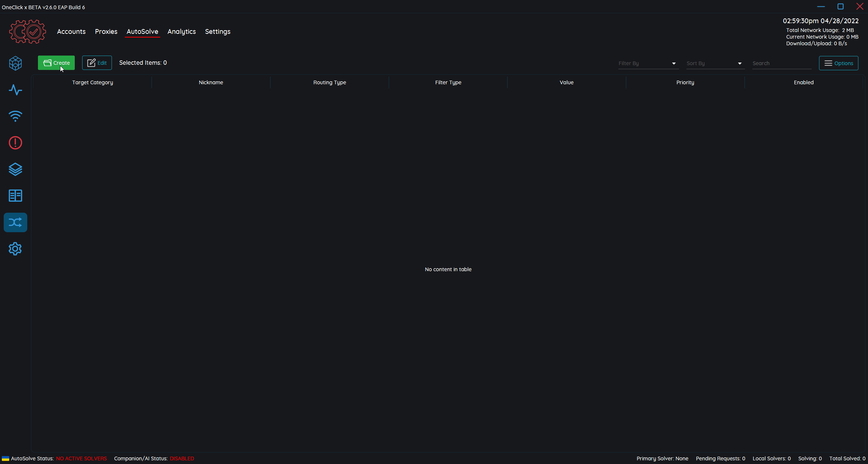The width and height of the screenshot is (868, 464).
Task: Click the red exclamation alert icon
Action: (x=15, y=143)
